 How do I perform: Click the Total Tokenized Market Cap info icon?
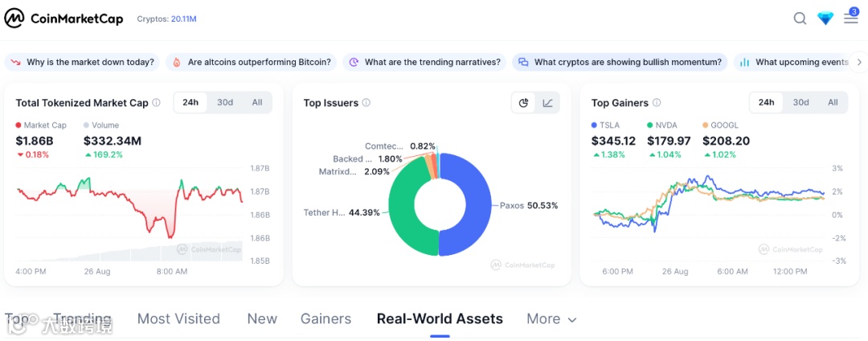click(x=156, y=103)
